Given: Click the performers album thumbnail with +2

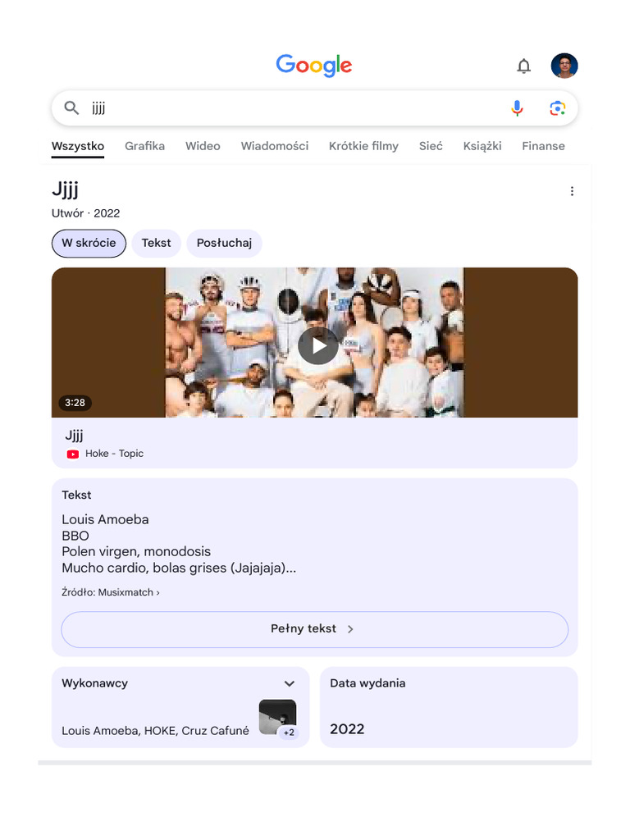Looking at the screenshot, I should pos(277,718).
